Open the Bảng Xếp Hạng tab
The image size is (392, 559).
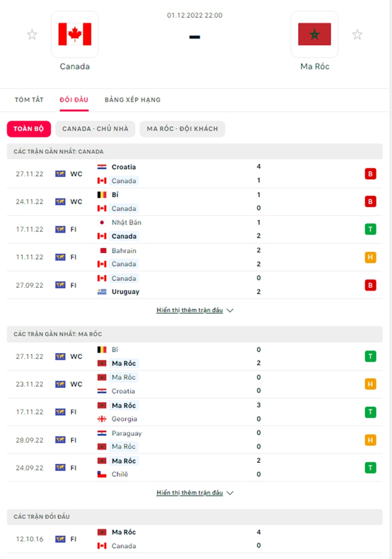[133, 100]
